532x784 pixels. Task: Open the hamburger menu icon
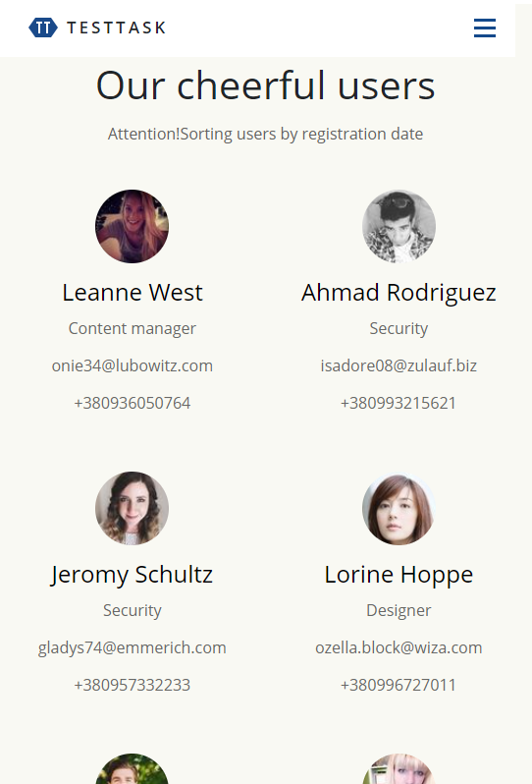point(485,28)
